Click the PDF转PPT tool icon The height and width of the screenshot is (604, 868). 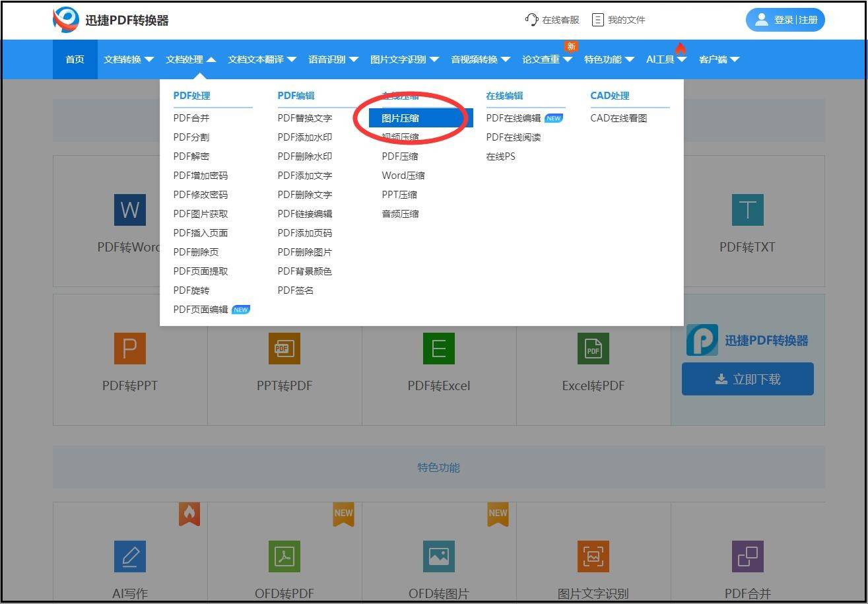129,349
